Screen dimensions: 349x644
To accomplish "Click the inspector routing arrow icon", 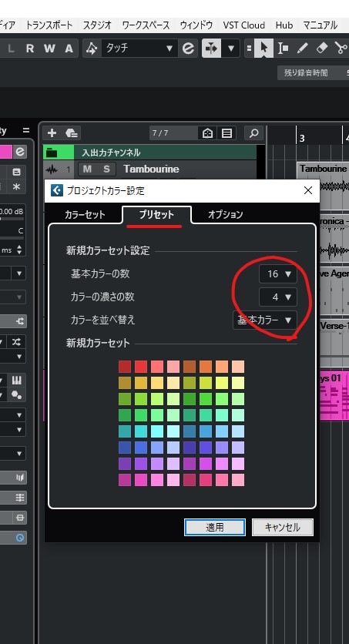I will click(19, 321).
